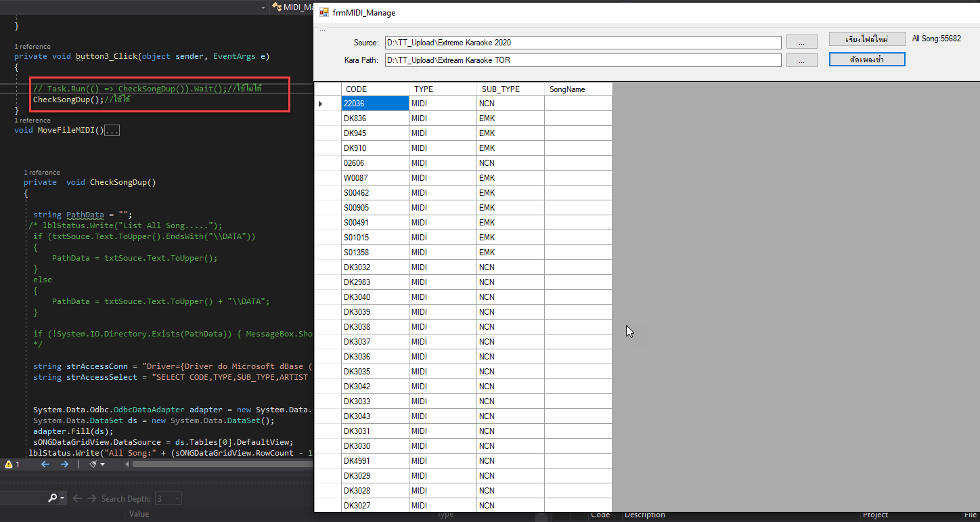Click the Source path text field

582,43
